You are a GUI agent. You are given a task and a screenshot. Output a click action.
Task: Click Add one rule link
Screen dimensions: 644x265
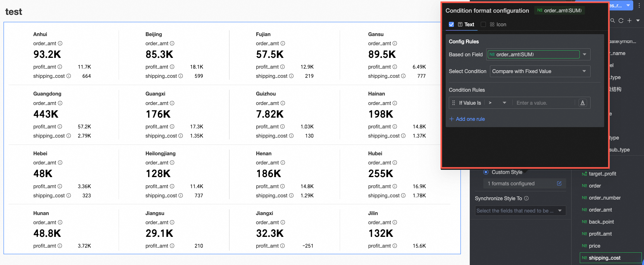[x=467, y=119]
